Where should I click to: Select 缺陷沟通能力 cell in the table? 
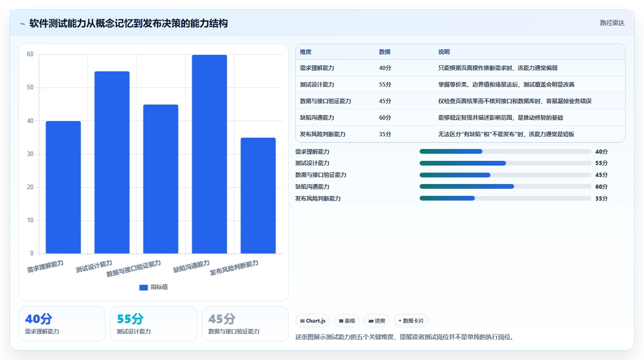coord(317,118)
